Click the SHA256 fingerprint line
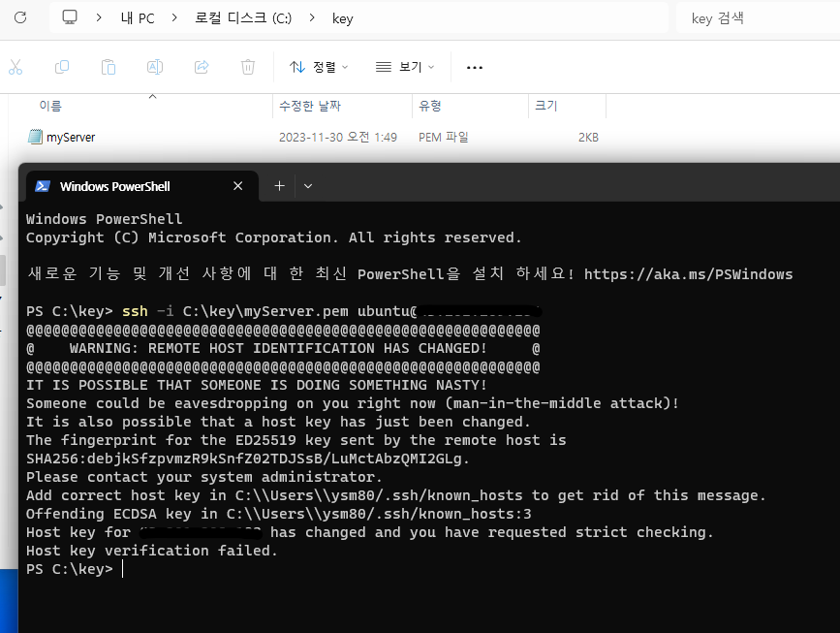The image size is (840, 633). click(x=247, y=459)
